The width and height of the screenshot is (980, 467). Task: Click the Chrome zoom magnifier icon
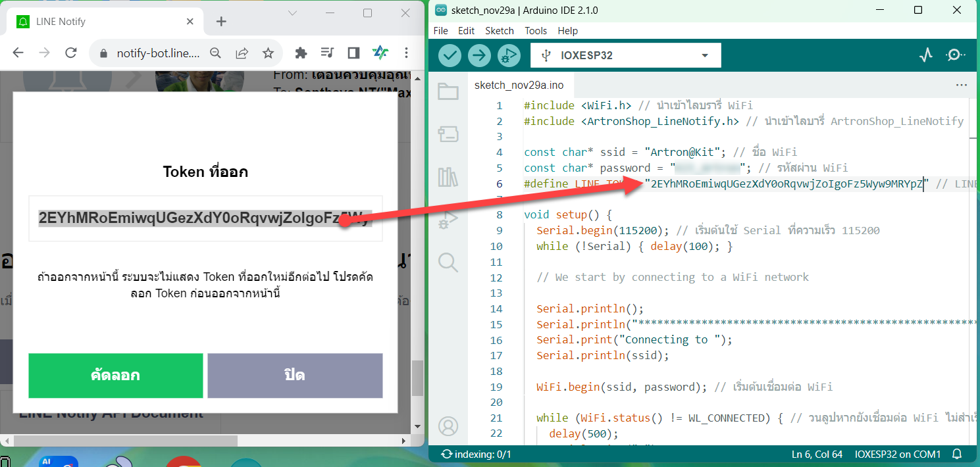click(x=215, y=53)
